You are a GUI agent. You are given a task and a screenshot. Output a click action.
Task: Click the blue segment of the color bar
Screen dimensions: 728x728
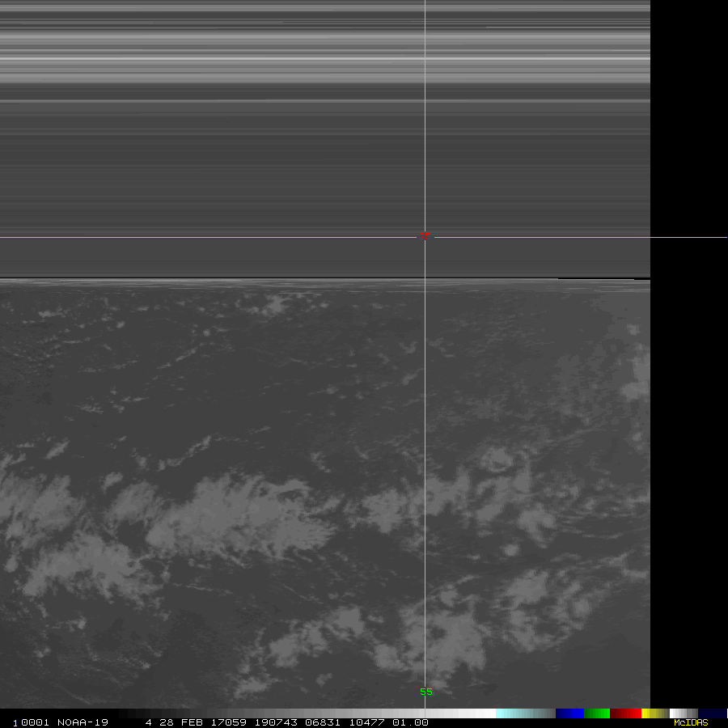point(569,713)
